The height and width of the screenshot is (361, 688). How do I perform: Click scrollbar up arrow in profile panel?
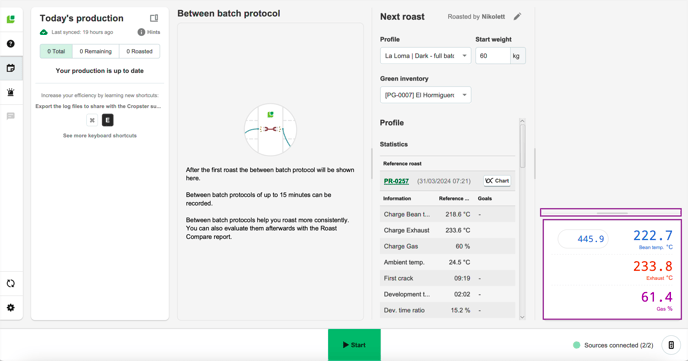click(522, 121)
